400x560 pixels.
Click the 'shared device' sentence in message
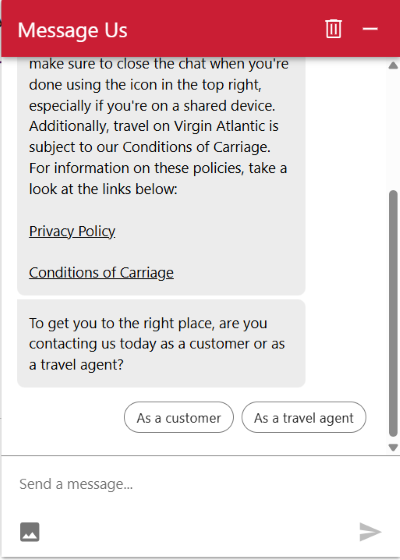click(x=152, y=106)
